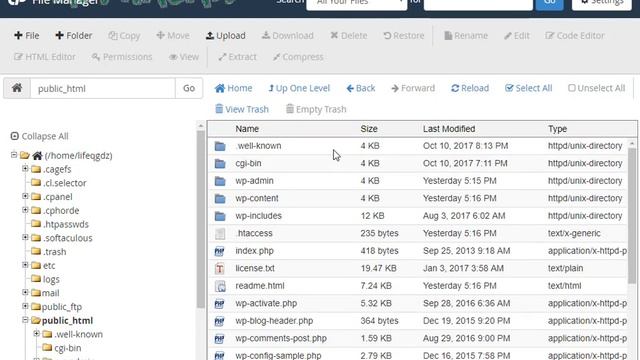The width and height of the screenshot is (640, 360).
Task: Open View Trash
Action: 242,109
